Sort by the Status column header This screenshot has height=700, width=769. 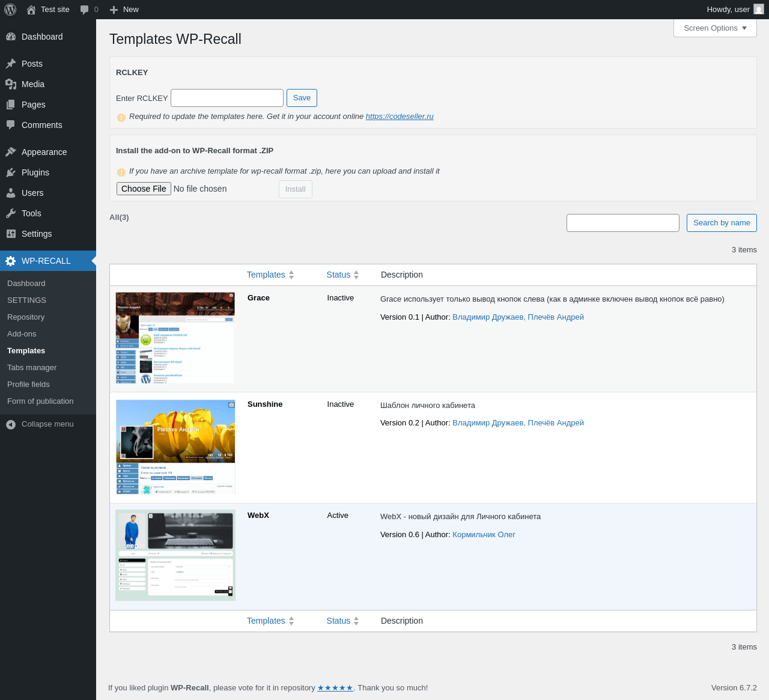click(x=338, y=275)
